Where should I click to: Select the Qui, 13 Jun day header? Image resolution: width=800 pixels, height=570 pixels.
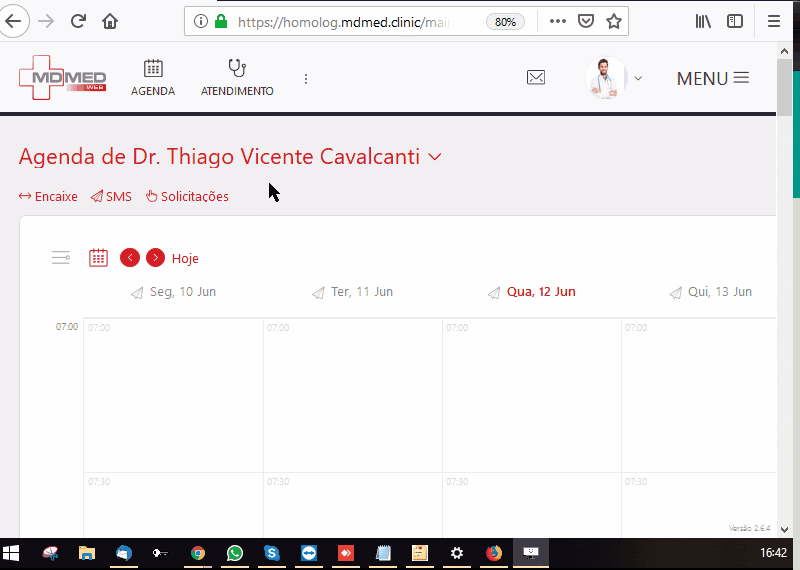720,292
